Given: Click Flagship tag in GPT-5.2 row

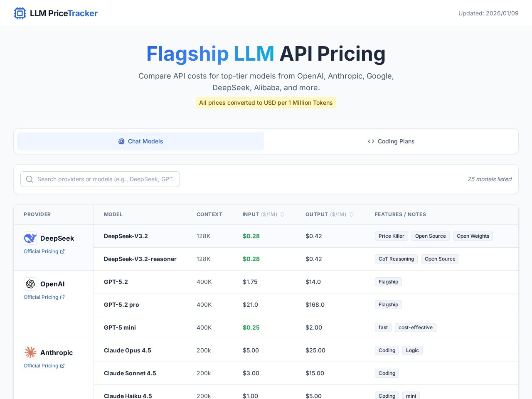Looking at the screenshot, I should click(388, 282).
